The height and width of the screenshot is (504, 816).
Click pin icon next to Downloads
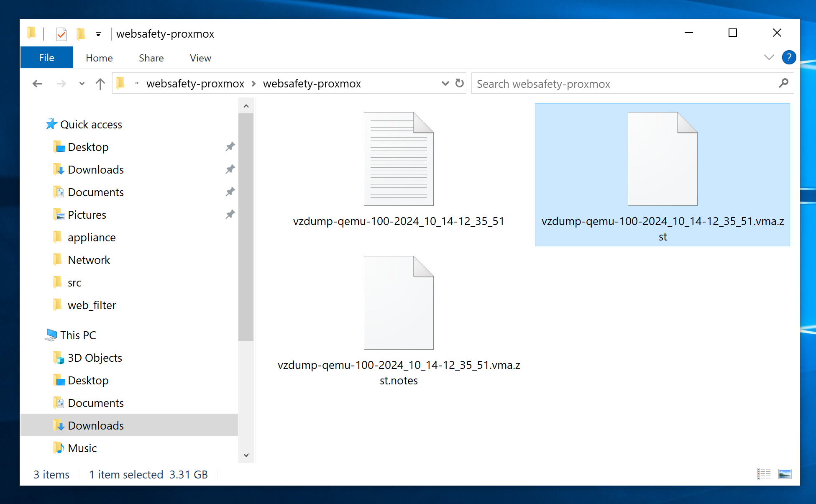point(230,169)
